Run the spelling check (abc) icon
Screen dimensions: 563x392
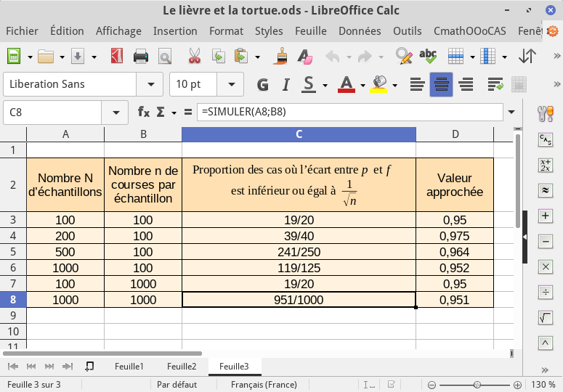(x=428, y=57)
